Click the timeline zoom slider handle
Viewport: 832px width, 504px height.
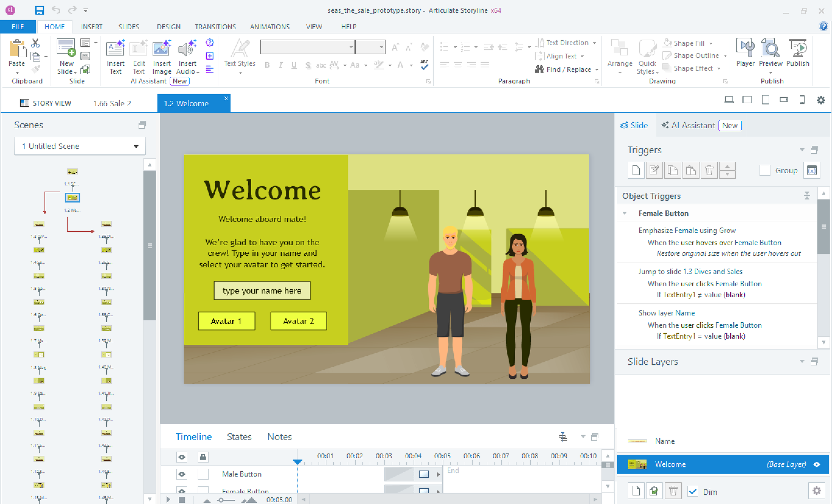coord(221,500)
